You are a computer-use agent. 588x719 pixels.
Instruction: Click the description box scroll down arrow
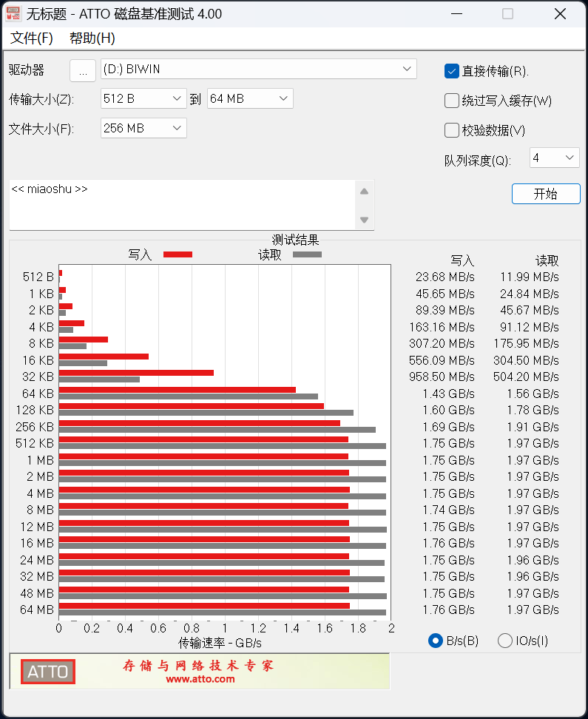[x=364, y=220]
